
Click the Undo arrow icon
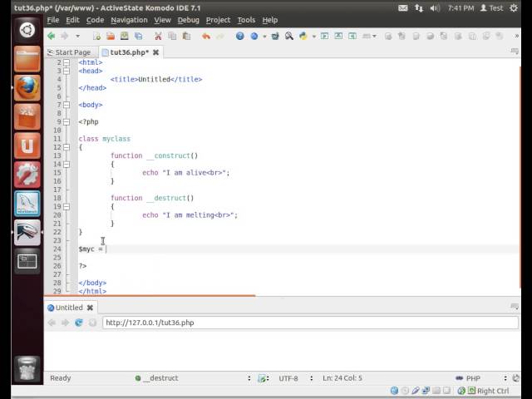click(206, 36)
